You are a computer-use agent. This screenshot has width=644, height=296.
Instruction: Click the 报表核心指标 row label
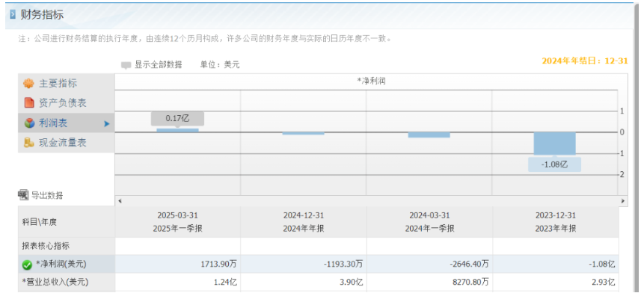[x=46, y=246]
